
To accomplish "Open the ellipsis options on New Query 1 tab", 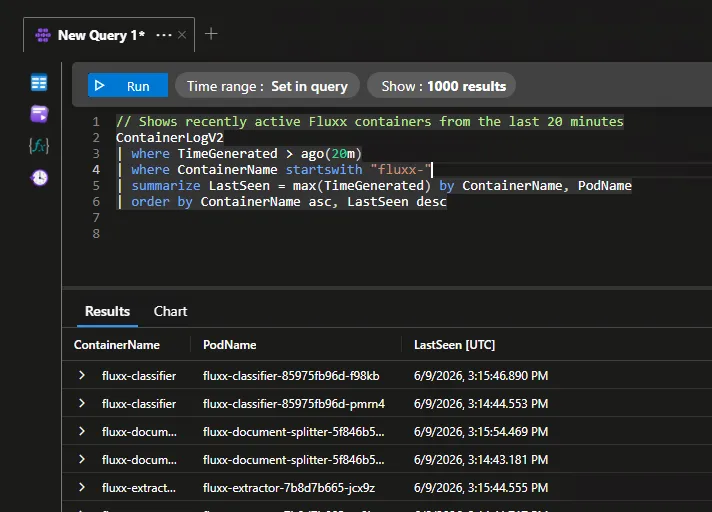I will (164, 35).
